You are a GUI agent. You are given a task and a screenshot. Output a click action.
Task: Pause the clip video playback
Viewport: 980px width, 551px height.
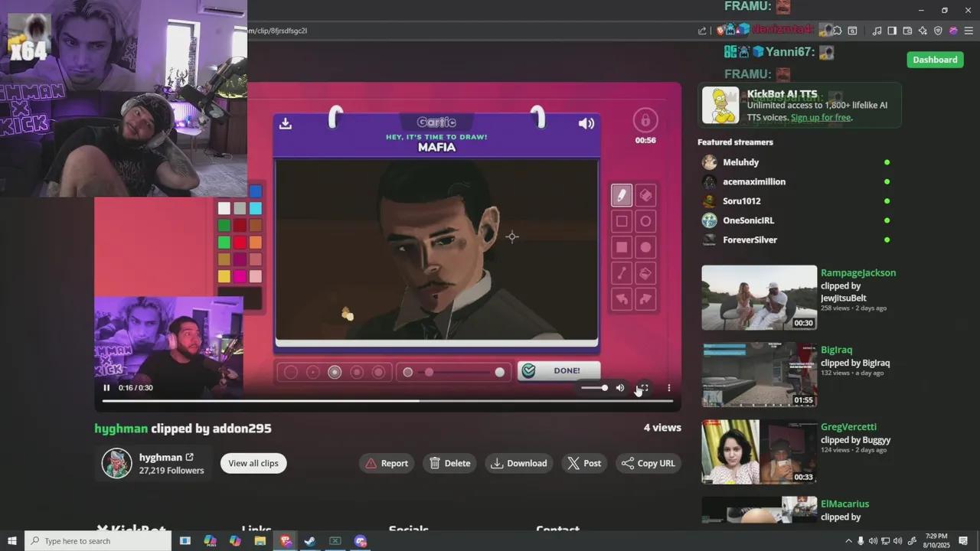pos(106,388)
